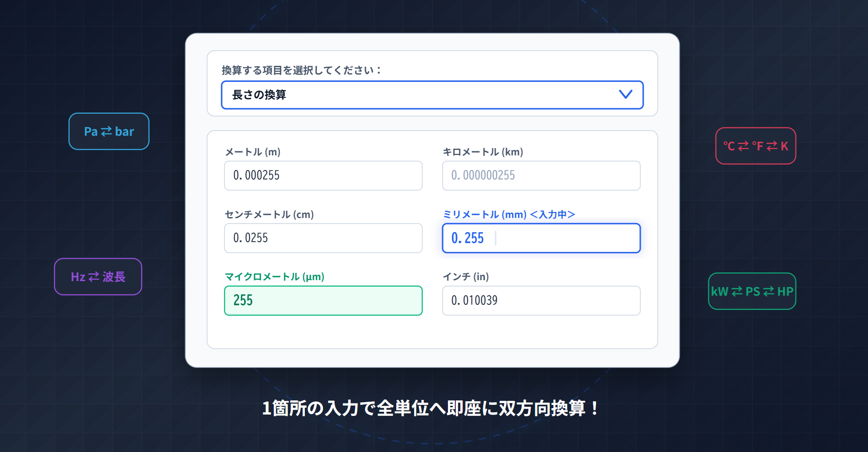Click the green マイクロメートル (µm) field

(323, 301)
